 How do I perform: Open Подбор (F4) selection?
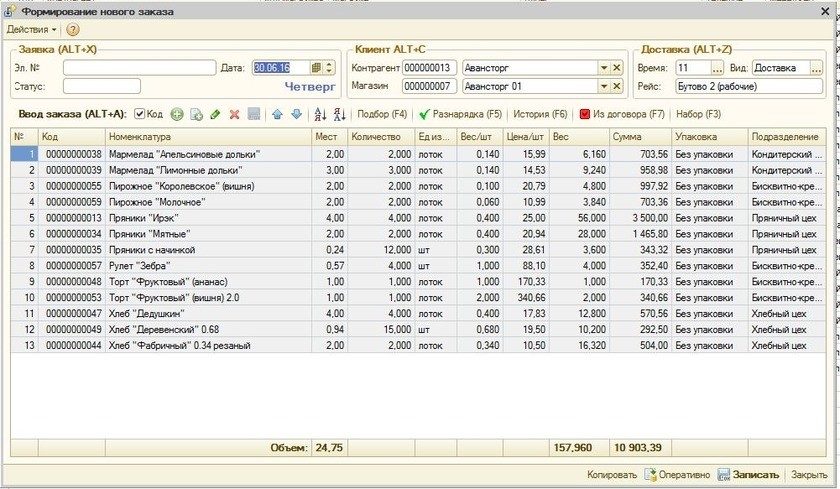(382, 114)
